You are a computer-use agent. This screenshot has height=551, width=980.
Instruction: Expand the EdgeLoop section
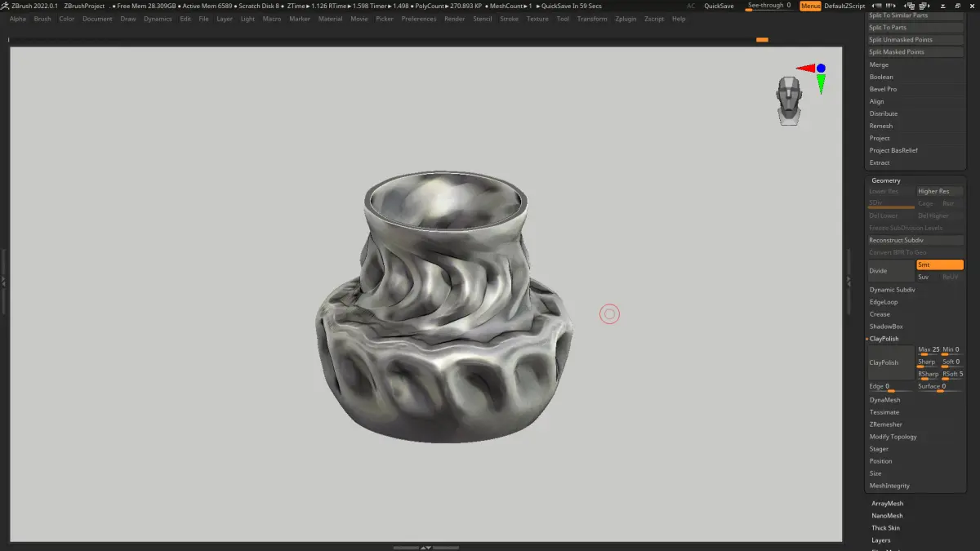(883, 302)
